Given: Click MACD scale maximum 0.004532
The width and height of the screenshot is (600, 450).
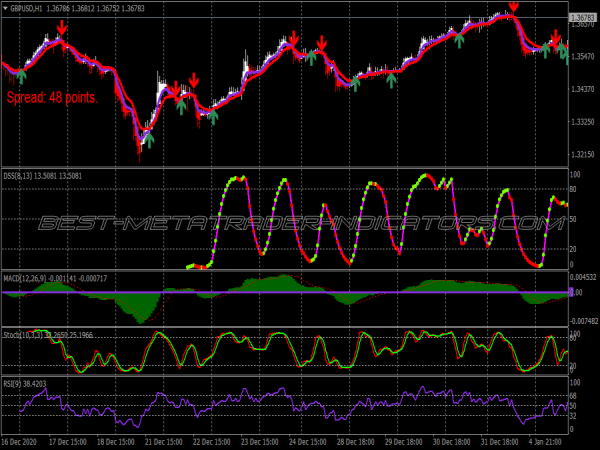Looking at the screenshot, I should tap(584, 277).
